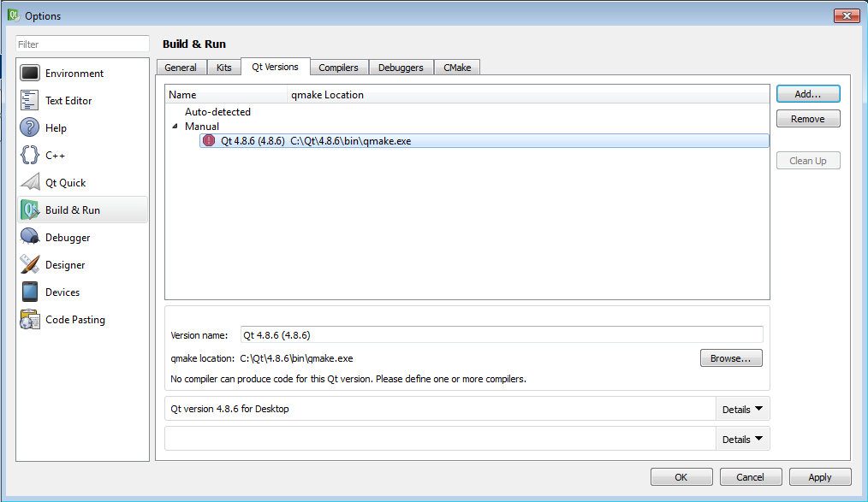
Task: Click the 'Qt version 4.8.6 for Desktop' text
Action: click(x=229, y=409)
